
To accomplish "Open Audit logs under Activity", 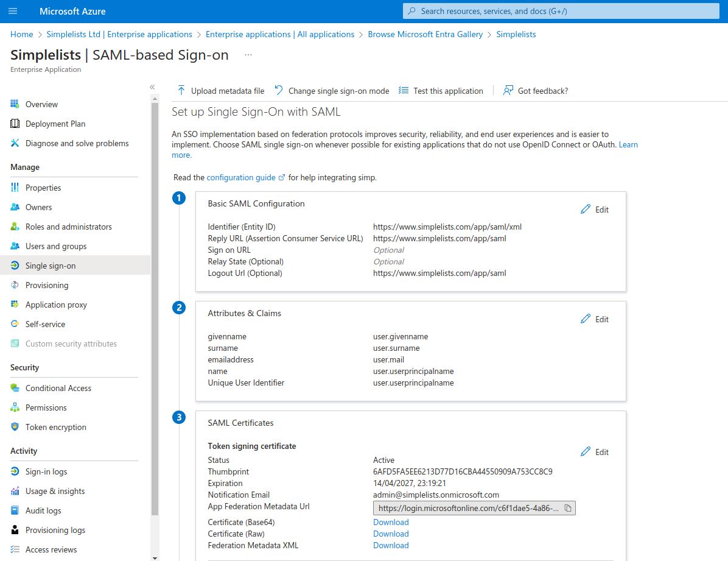I will point(43,510).
